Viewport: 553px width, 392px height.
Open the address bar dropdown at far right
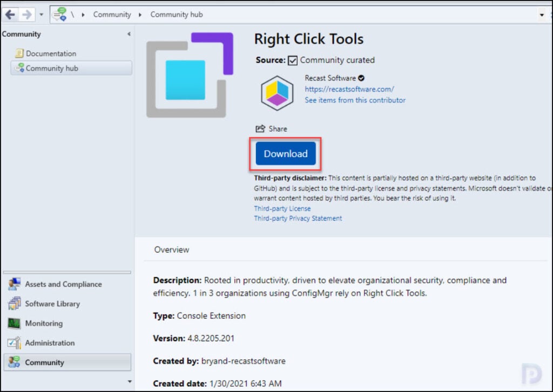point(542,15)
